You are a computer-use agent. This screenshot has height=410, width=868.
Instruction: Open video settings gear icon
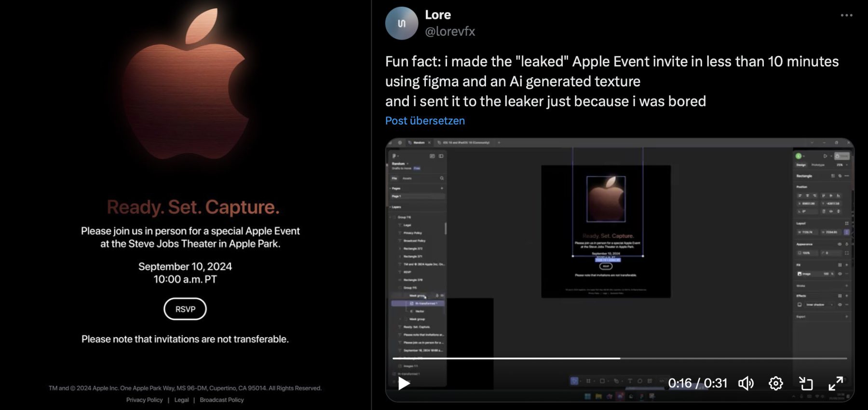click(x=775, y=383)
